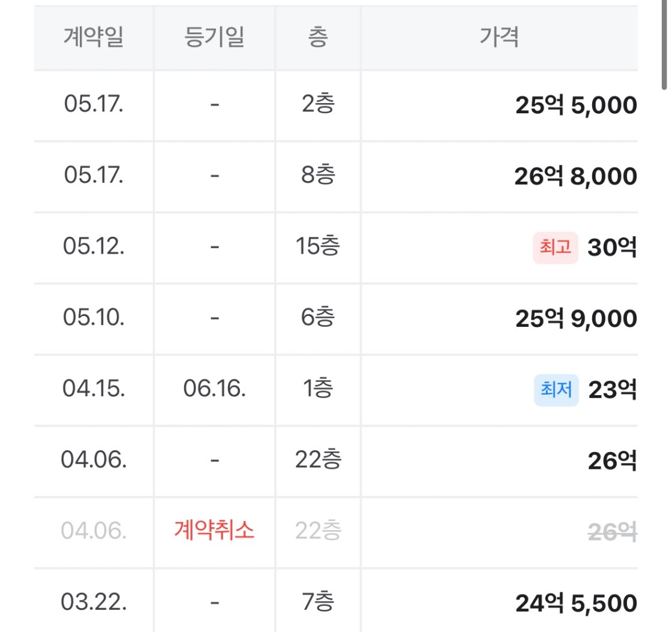The height and width of the screenshot is (632, 672).
Task: Click the 06.16. registration date
Action: [x=214, y=389]
